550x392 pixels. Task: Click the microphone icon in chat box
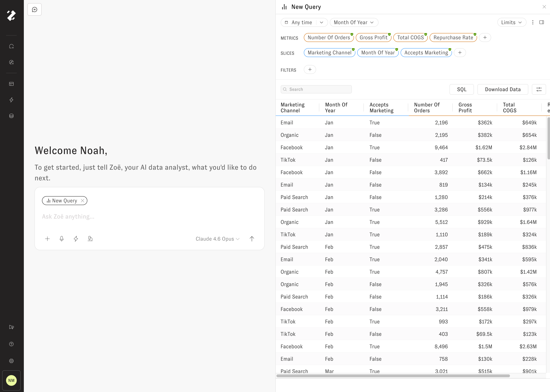(62, 239)
